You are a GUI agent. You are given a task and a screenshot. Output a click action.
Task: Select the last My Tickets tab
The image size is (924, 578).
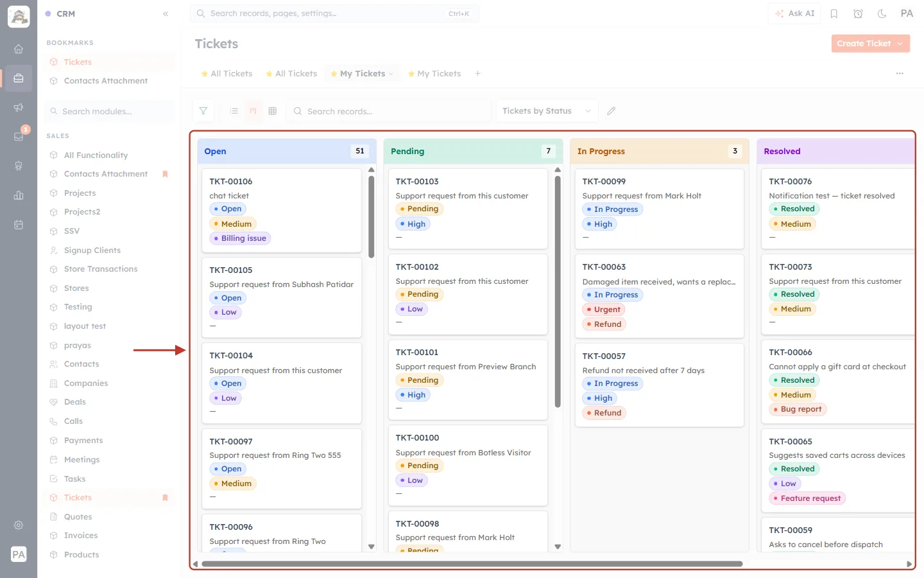coord(434,74)
